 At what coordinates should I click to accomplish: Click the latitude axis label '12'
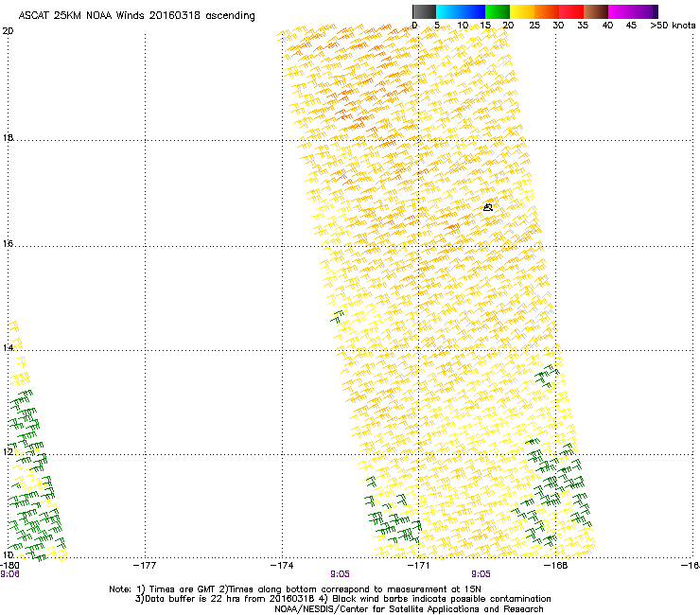tap(8, 451)
